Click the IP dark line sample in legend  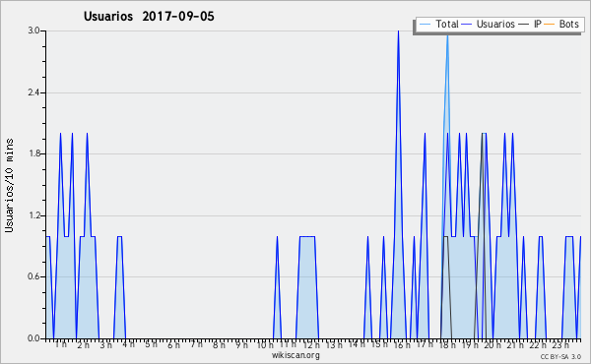(x=524, y=24)
